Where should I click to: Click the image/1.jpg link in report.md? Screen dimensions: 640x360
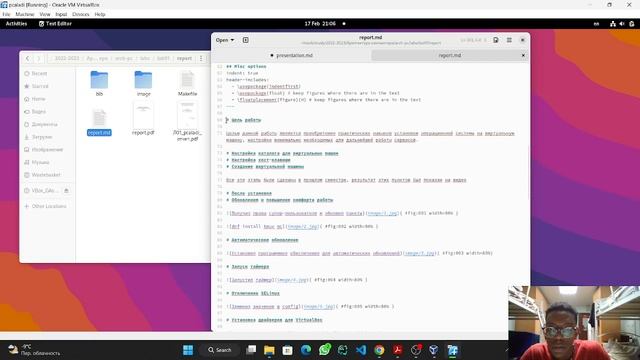click(382, 213)
